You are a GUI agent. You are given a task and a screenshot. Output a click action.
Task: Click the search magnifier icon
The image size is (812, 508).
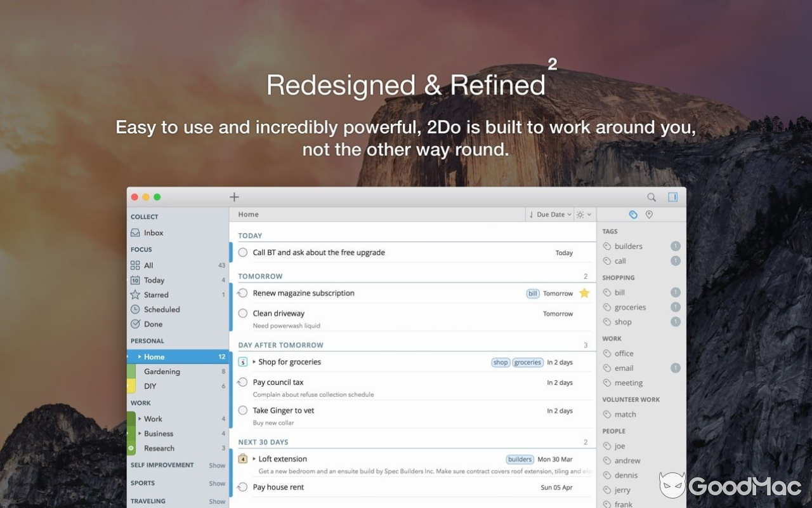click(x=651, y=197)
